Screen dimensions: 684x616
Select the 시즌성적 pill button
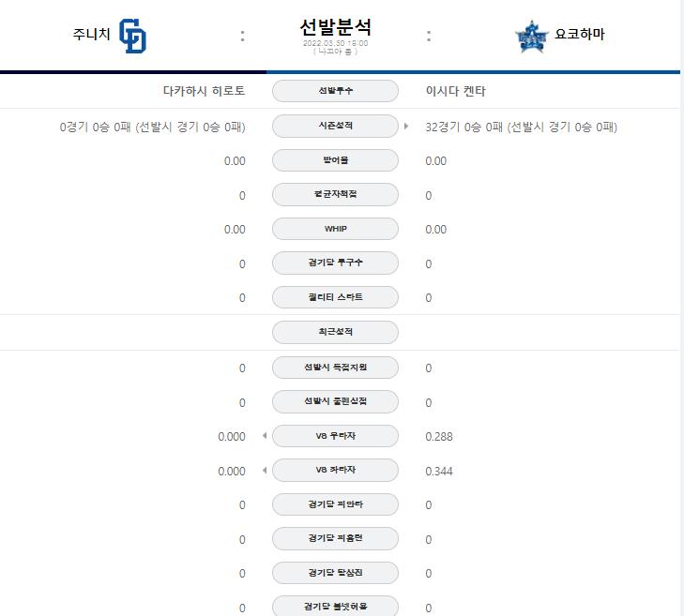coord(335,126)
